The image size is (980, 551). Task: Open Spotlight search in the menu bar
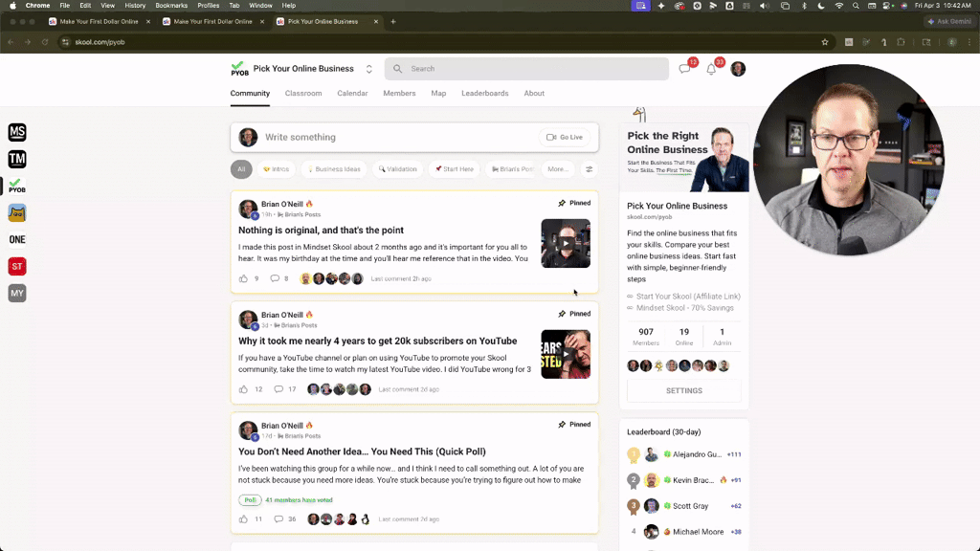[x=856, y=6]
